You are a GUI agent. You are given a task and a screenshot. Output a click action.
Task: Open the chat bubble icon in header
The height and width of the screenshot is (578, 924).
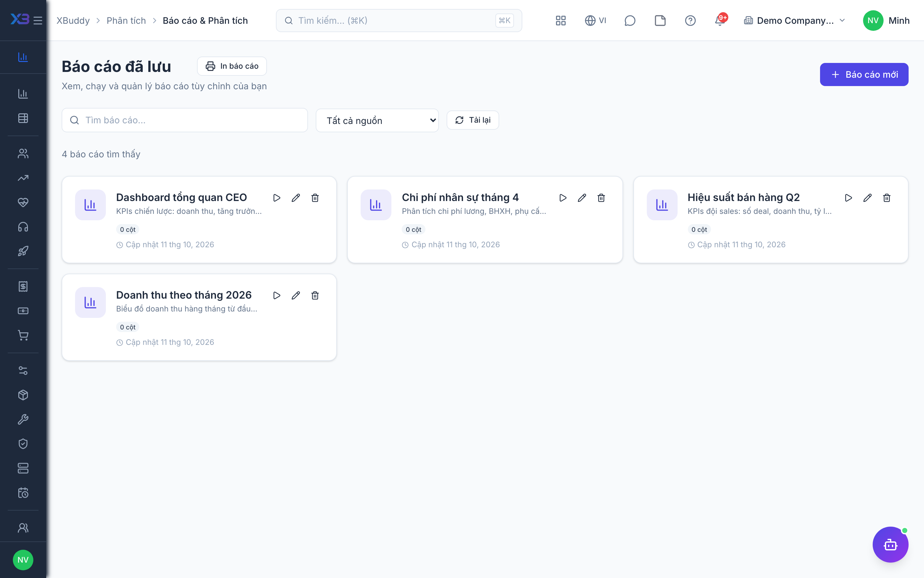(629, 21)
